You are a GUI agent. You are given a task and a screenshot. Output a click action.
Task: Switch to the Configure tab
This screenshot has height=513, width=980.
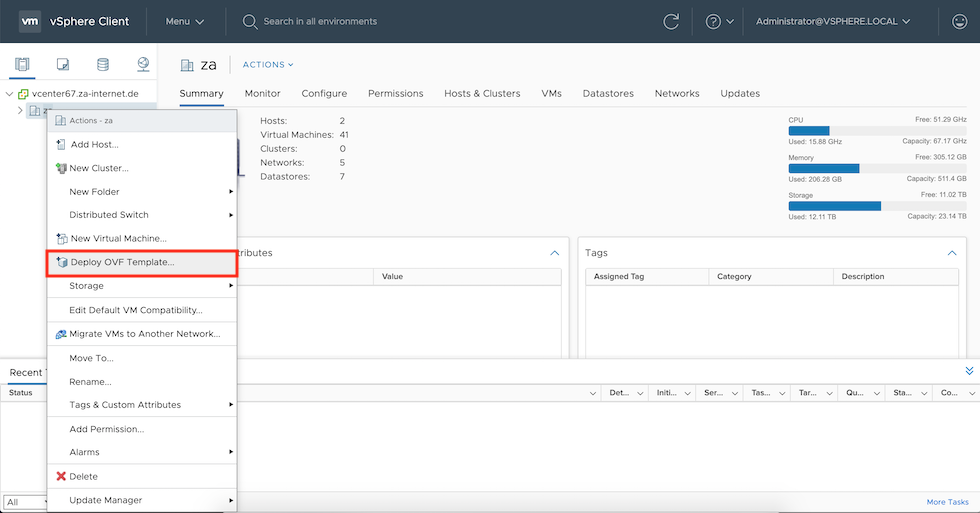click(324, 94)
